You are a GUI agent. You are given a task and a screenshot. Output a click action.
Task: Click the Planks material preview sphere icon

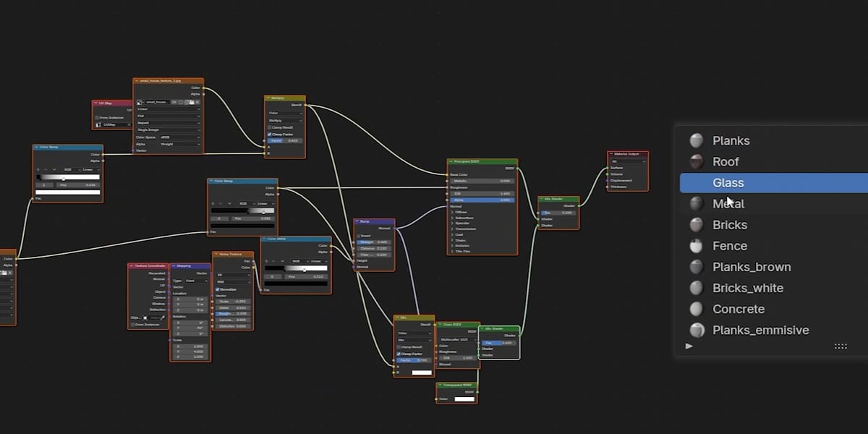[696, 141]
